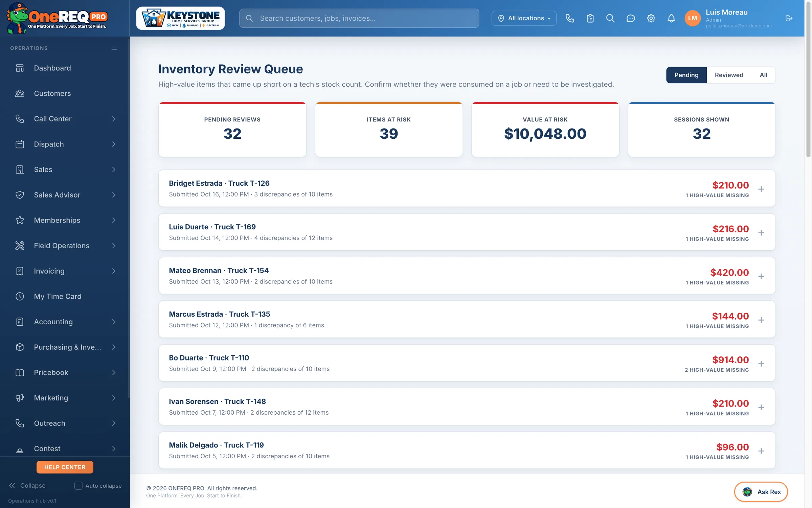This screenshot has height=508, width=812.
Task: Click the logout icon
Action: 789,18
